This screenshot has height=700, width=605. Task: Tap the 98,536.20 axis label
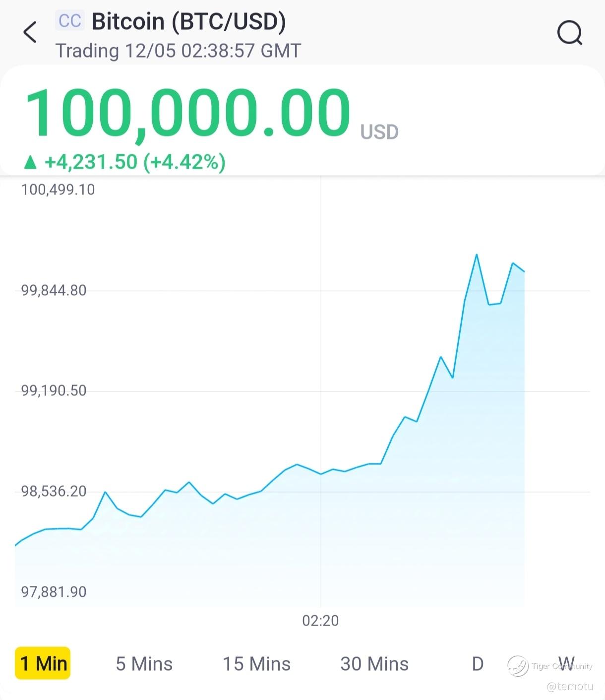pyautogui.click(x=54, y=491)
